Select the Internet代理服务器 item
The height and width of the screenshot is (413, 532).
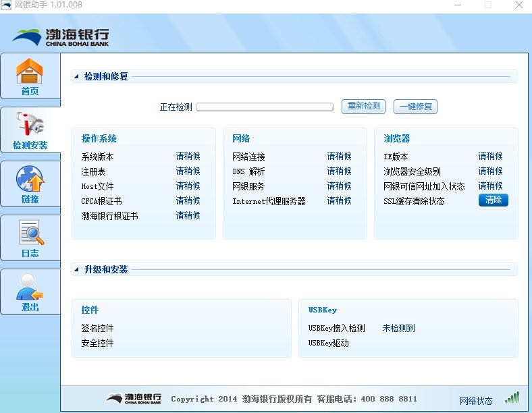[x=269, y=201]
